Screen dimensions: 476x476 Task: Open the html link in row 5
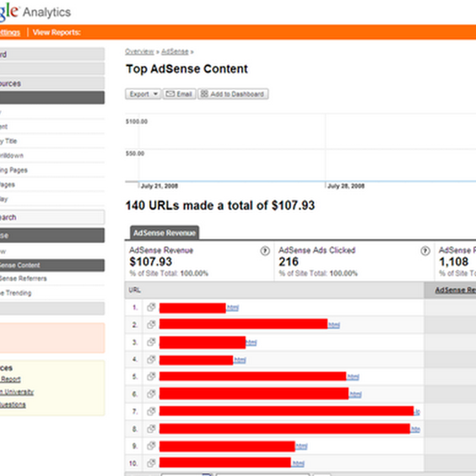point(353,377)
